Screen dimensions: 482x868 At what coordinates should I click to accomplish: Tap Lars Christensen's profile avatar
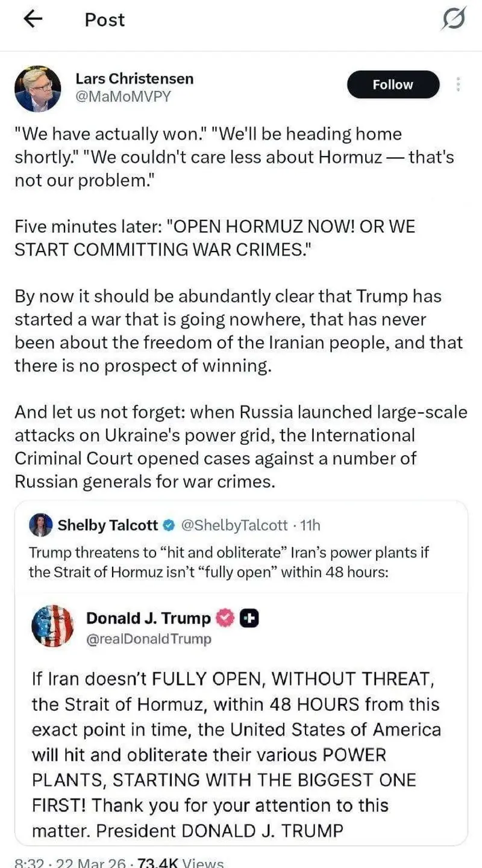37,89
